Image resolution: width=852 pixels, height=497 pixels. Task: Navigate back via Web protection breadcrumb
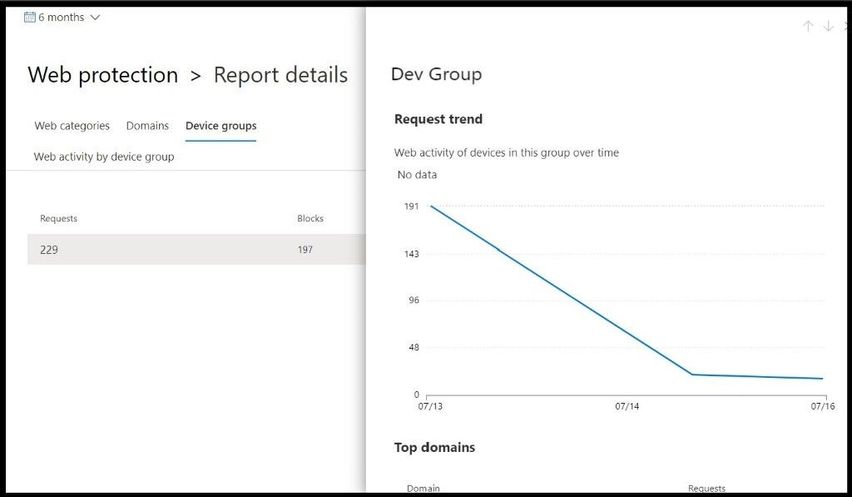(103, 75)
